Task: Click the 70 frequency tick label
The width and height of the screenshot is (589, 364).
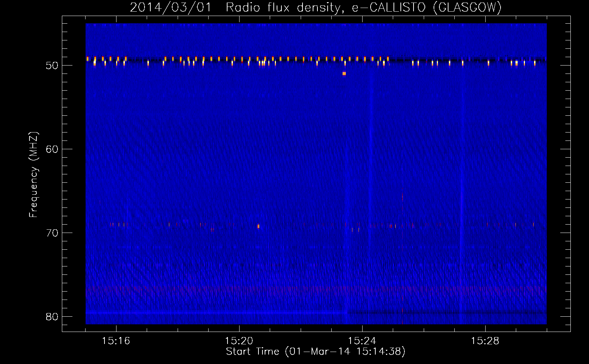Action: click(52, 233)
